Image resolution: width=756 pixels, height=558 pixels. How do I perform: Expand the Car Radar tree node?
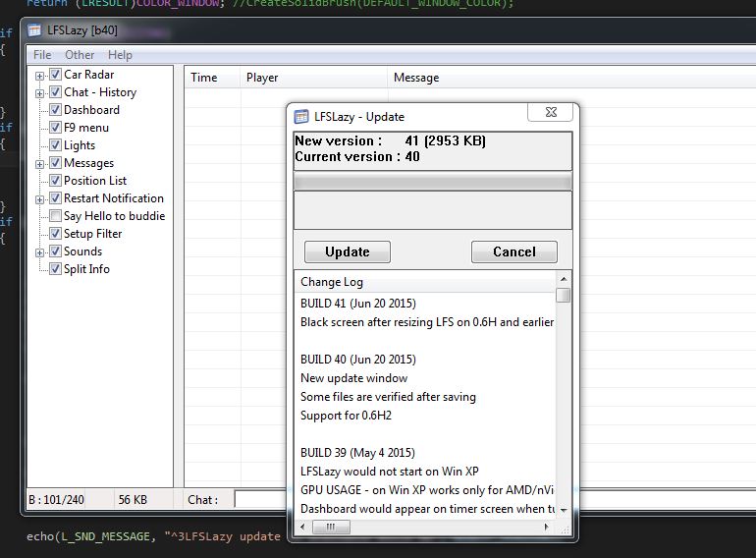(39, 76)
